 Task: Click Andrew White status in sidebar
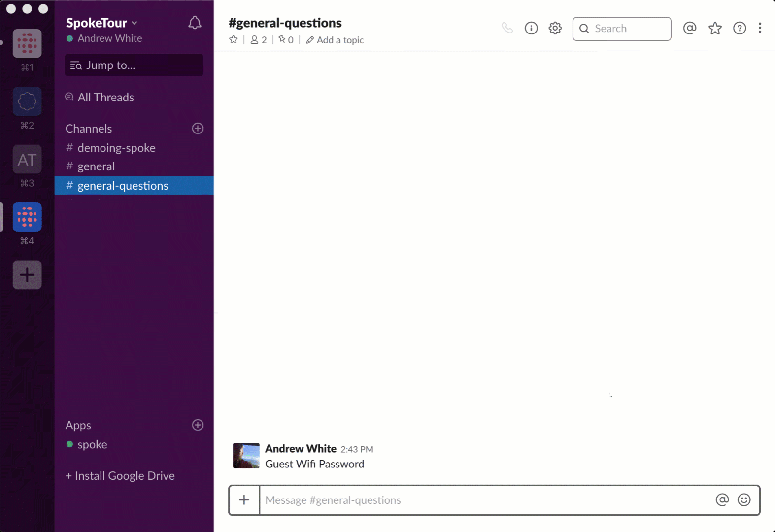coord(104,38)
